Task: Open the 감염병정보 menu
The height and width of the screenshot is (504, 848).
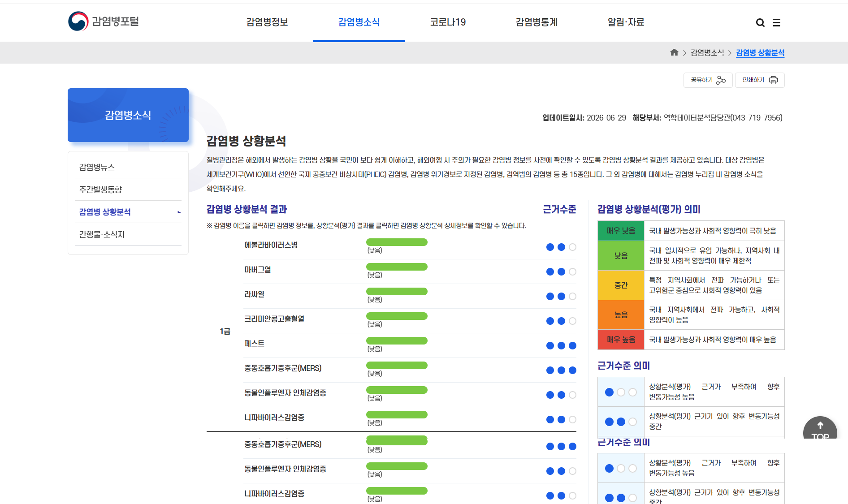Action: [x=267, y=22]
